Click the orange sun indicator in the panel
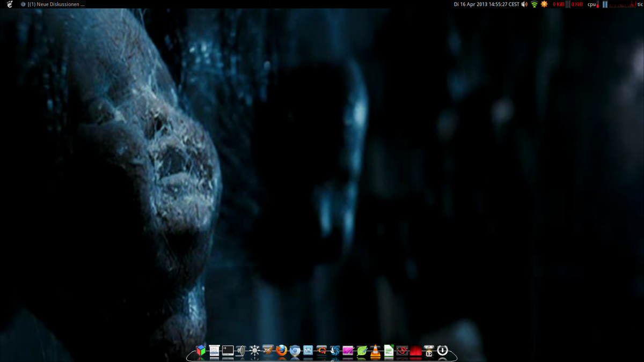The width and height of the screenshot is (644, 362). pyautogui.click(x=544, y=4)
